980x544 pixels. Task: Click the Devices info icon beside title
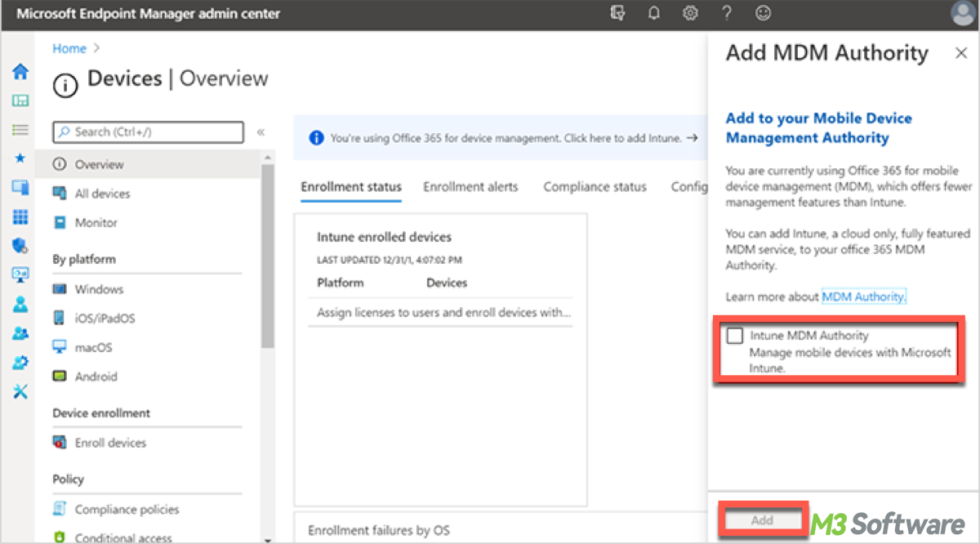(65, 84)
